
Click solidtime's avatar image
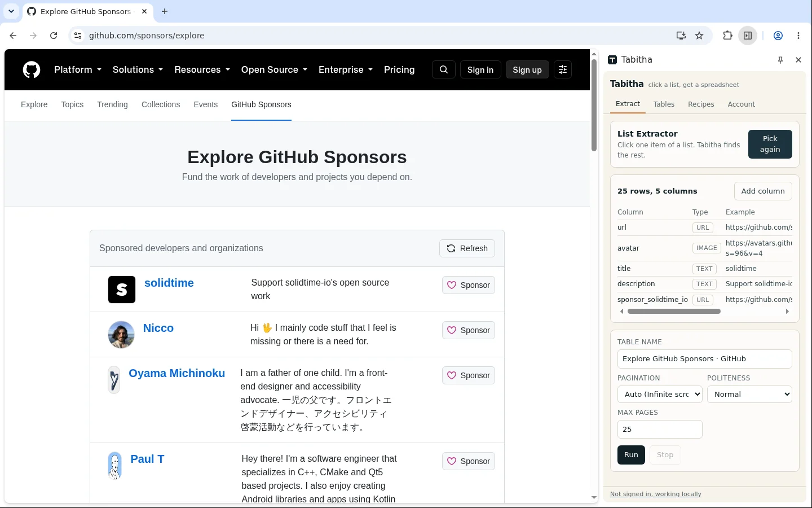pyautogui.click(x=122, y=290)
